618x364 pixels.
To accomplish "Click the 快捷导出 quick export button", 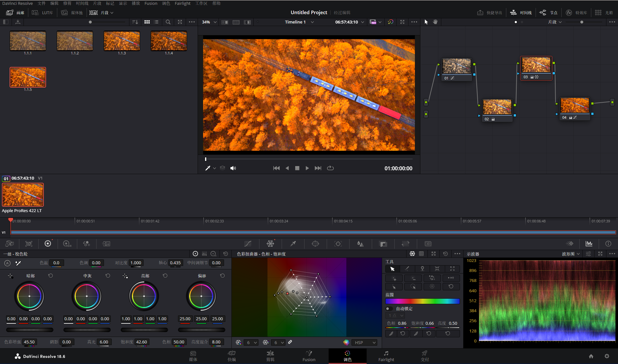I will [x=490, y=13].
